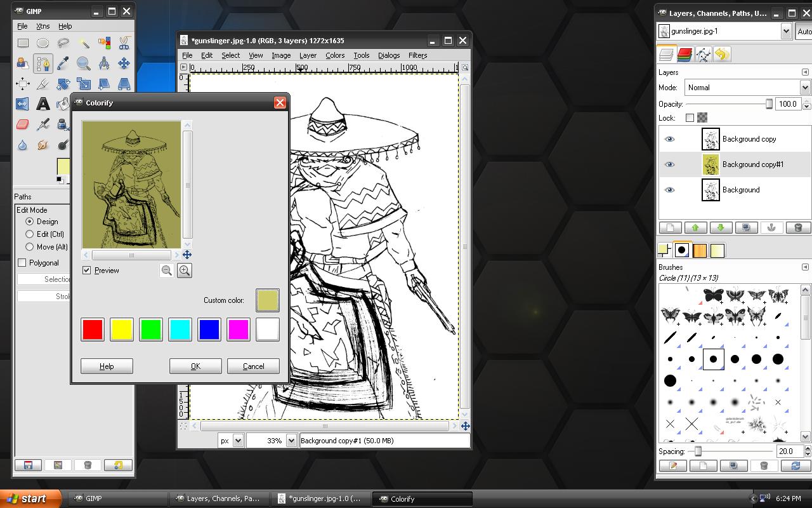Image resolution: width=812 pixels, height=508 pixels.
Task: Click Cancel in the Colorify dialog
Action: pos(253,366)
